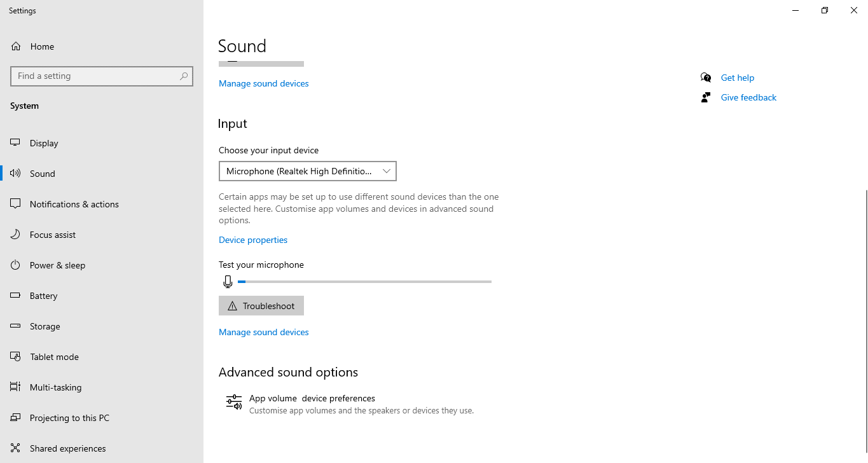This screenshot has width=868, height=463.
Task: Click the Power & sleep icon
Action: (16, 265)
